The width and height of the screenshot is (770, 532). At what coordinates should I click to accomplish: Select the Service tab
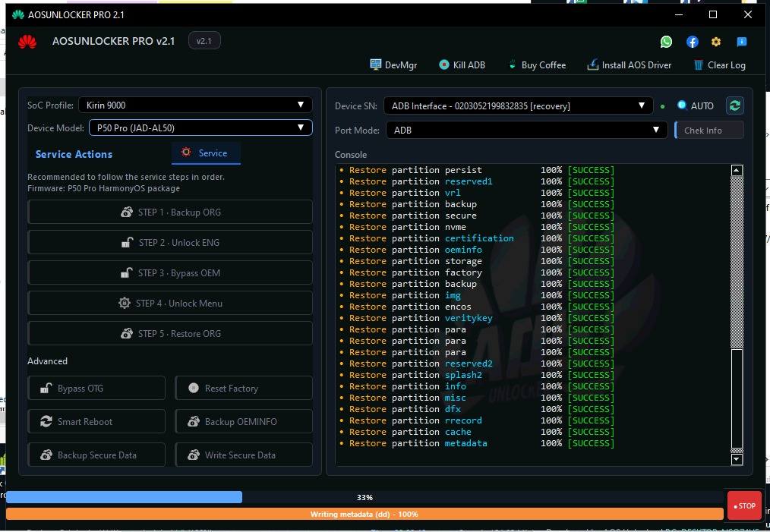coord(206,153)
